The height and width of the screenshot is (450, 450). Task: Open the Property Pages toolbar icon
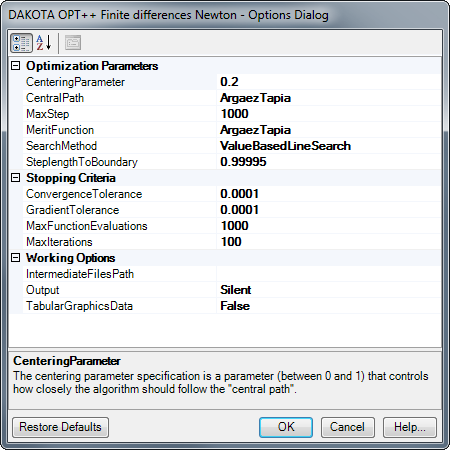73,43
